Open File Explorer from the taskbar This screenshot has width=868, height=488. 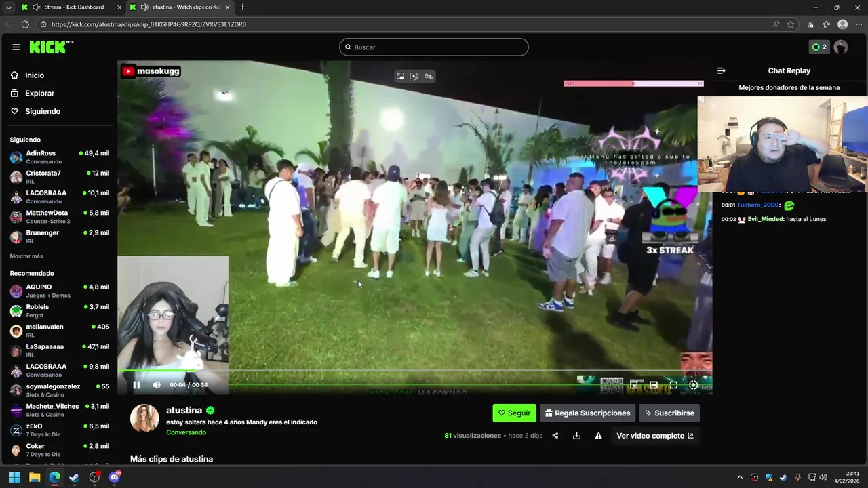(x=35, y=477)
